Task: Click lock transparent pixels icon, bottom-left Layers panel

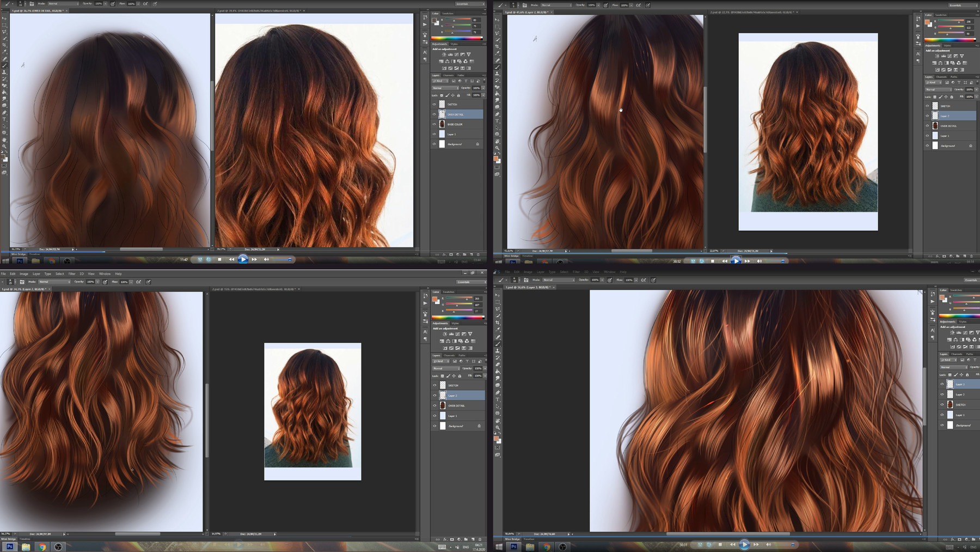Action: pos(442,376)
